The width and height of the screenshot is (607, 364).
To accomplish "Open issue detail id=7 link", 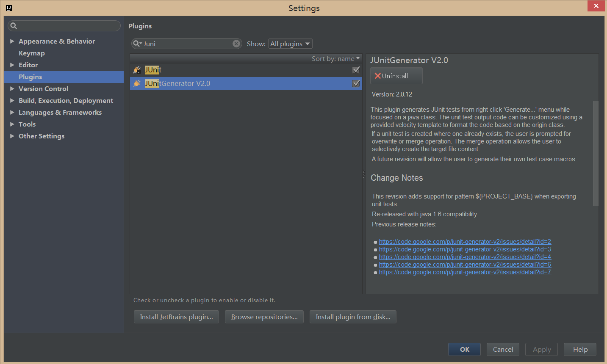I will point(465,272).
